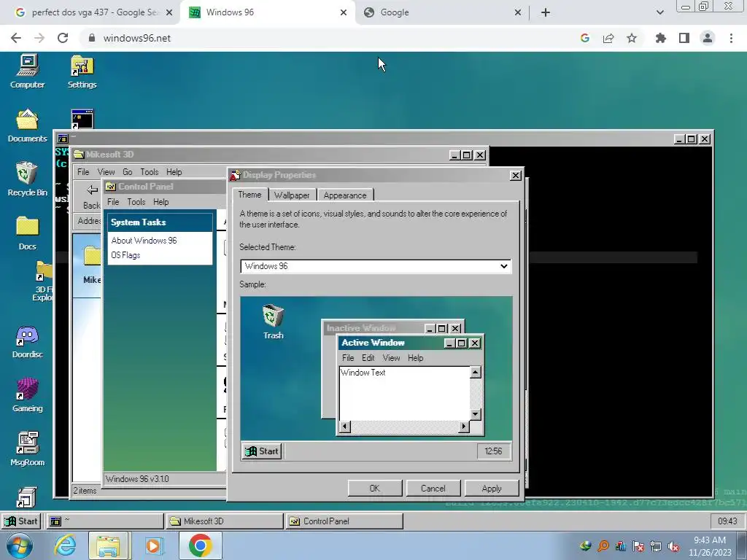Open the Chrome tab search chevron
This screenshot has height=560, width=747.
pyautogui.click(x=659, y=12)
